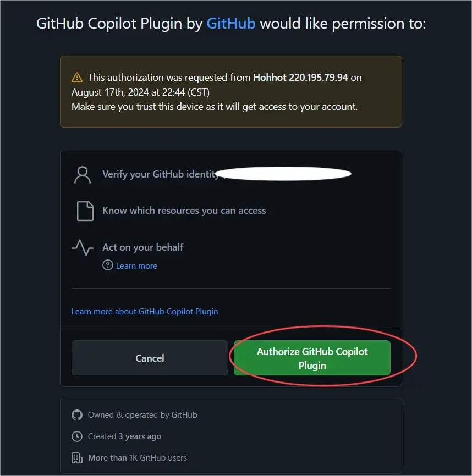Click the Act on your behalf text
This screenshot has height=476, width=472.
point(142,247)
